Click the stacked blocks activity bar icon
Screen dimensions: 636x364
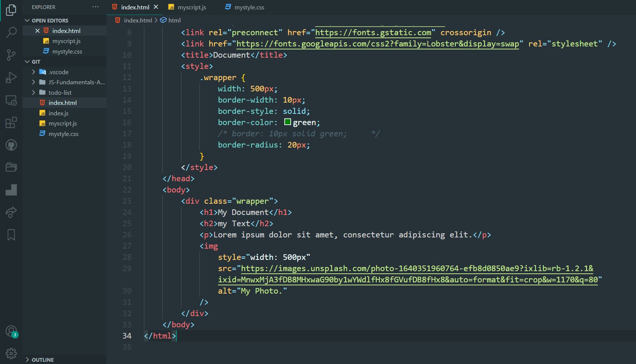11,190
